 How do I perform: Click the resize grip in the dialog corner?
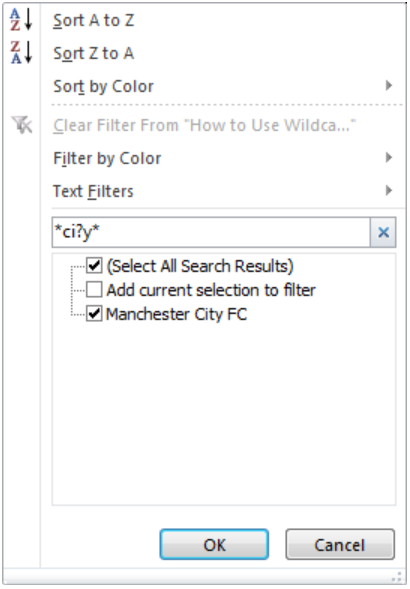coord(396,577)
